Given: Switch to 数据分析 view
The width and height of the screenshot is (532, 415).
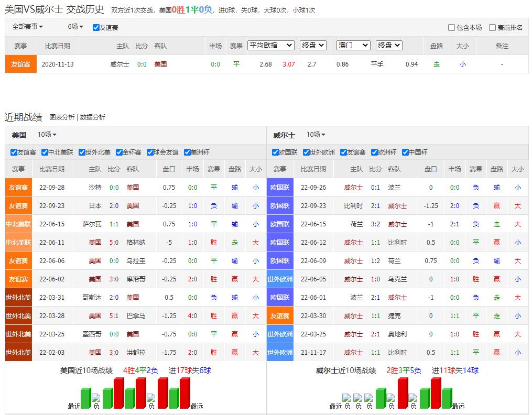Looking at the screenshot, I should [x=92, y=117].
